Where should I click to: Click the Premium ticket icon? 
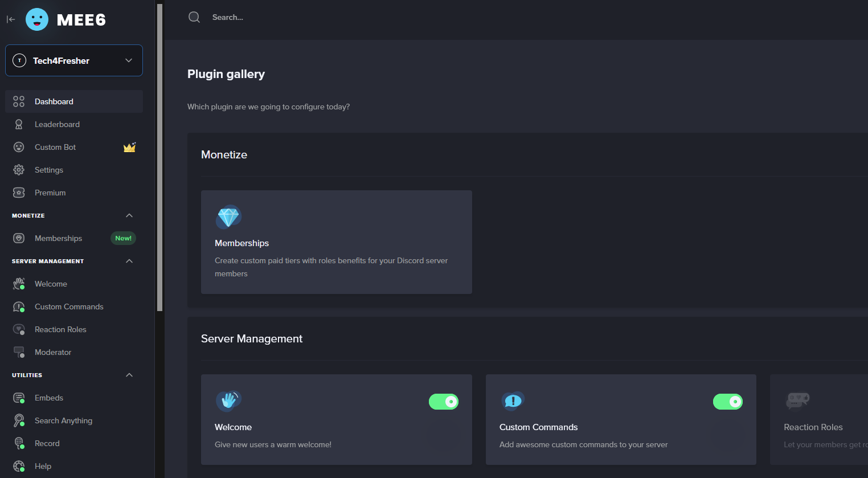(x=19, y=193)
